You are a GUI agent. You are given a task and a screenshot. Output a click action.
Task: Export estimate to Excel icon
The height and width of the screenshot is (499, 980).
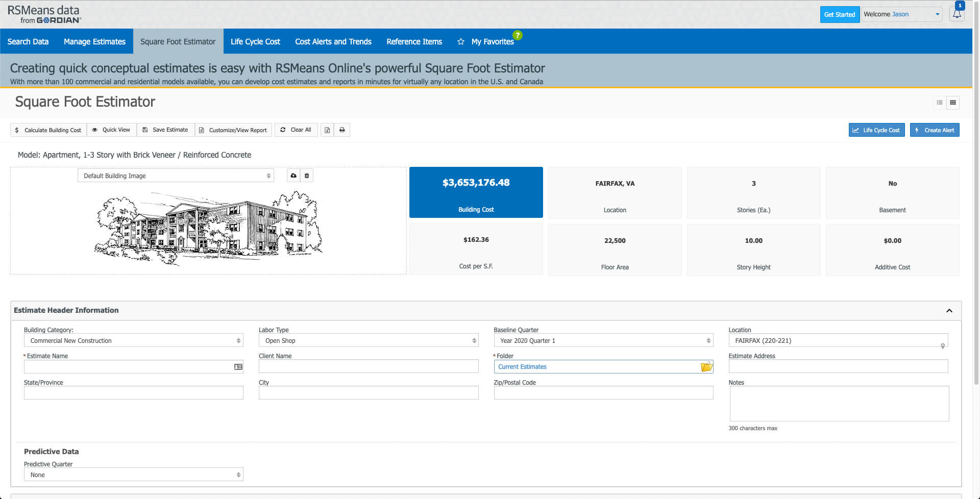pos(327,130)
